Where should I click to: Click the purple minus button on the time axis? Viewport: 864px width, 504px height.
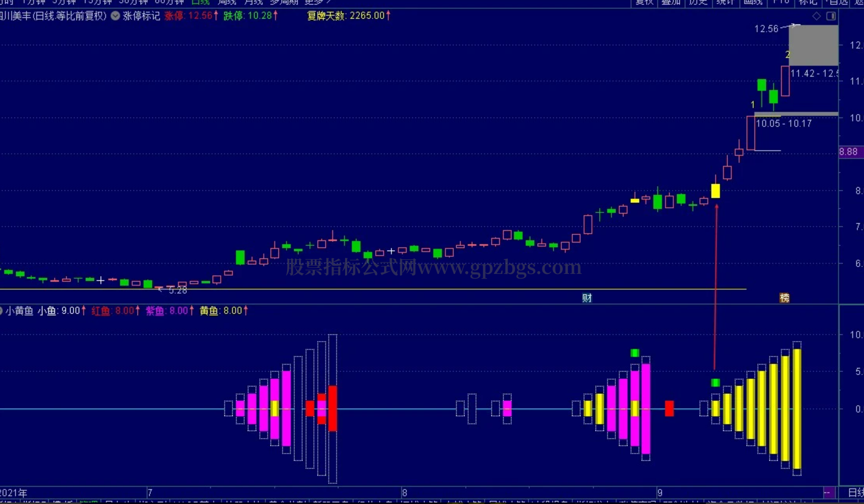(827, 493)
